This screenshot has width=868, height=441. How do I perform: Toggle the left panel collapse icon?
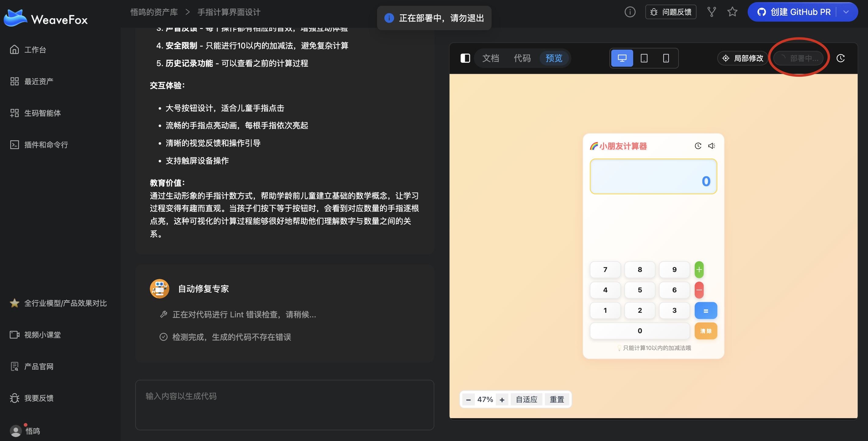click(x=465, y=58)
